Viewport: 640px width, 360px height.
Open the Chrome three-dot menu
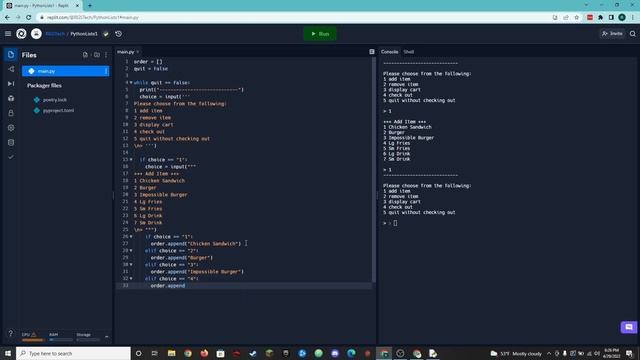coord(633,18)
